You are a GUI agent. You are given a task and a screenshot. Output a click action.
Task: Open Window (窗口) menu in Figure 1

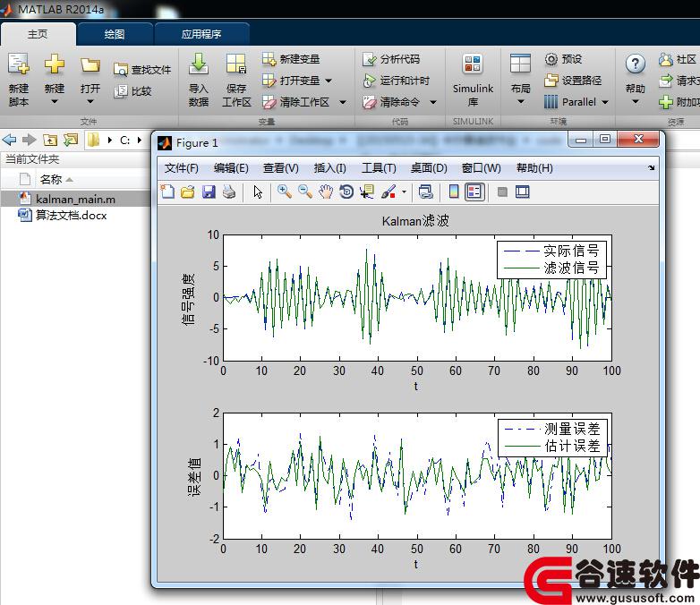(482, 168)
